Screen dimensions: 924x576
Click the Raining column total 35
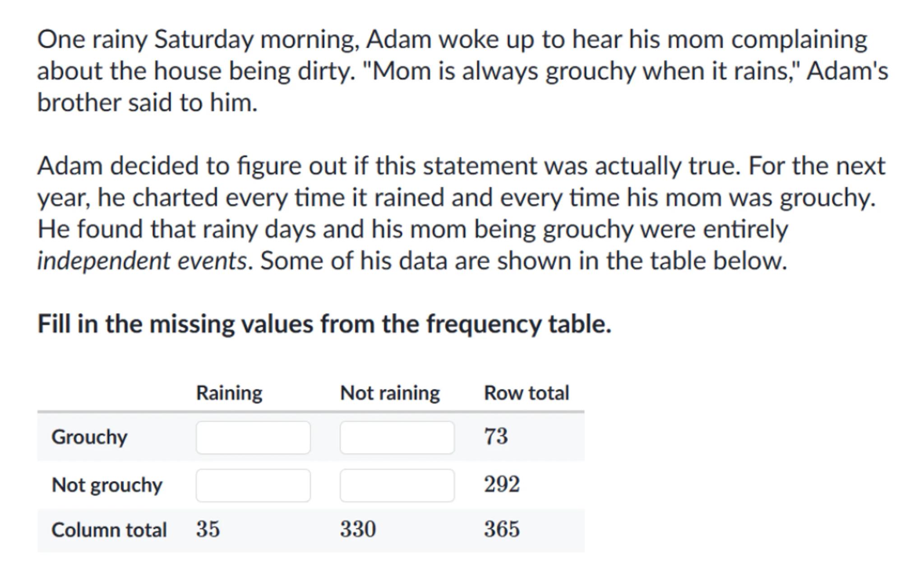click(x=208, y=529)
